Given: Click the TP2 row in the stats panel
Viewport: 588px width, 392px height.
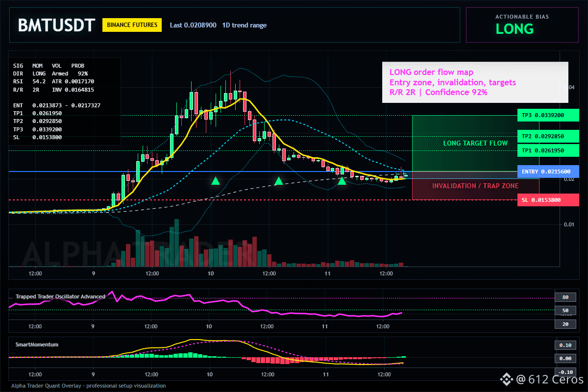Looking at the screenshot, I should tap(38, 122).
